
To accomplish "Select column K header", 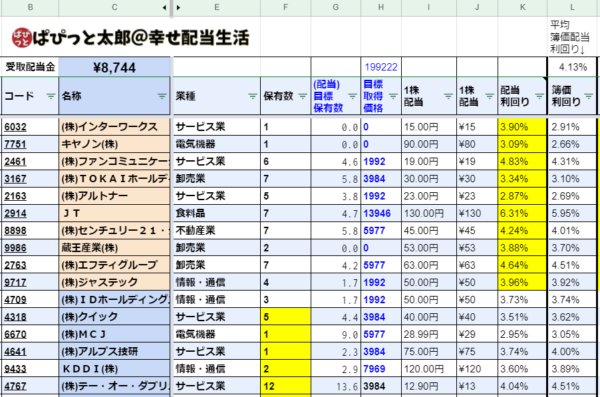I will pos(523,7).
